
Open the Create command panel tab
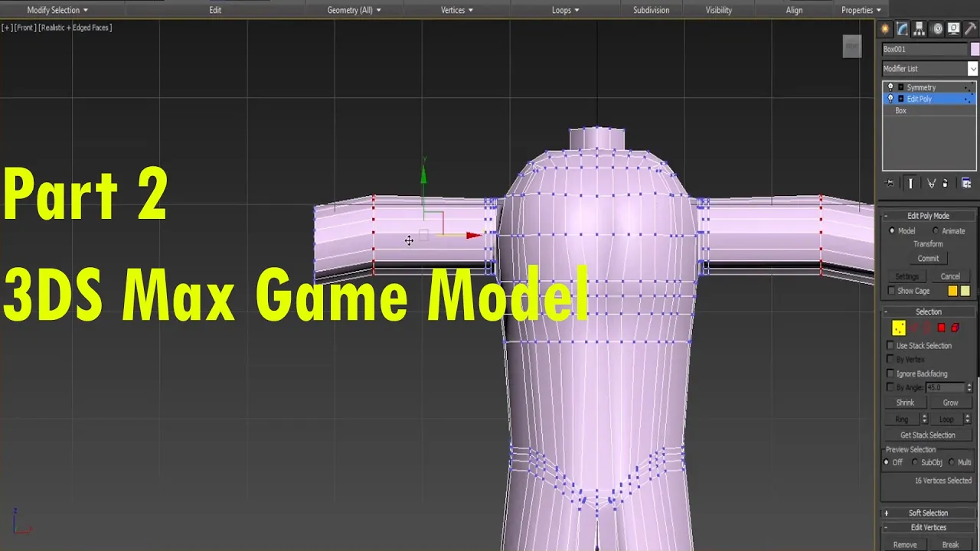pyautogui.click(x=885, y=29)
